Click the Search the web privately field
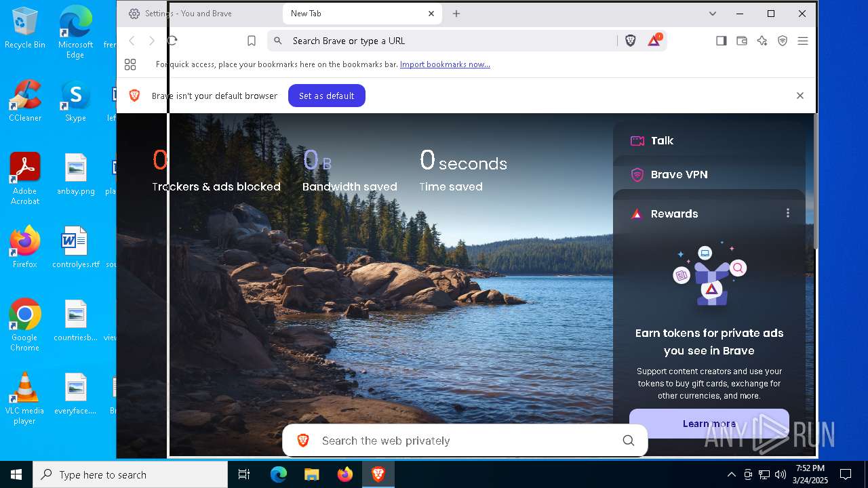 coord(465,441)
